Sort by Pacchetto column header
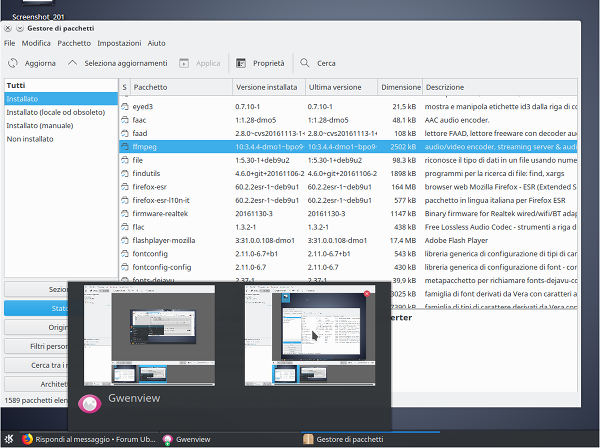The height and width of the screenshot is (448, 600). (x=181, y=87)
